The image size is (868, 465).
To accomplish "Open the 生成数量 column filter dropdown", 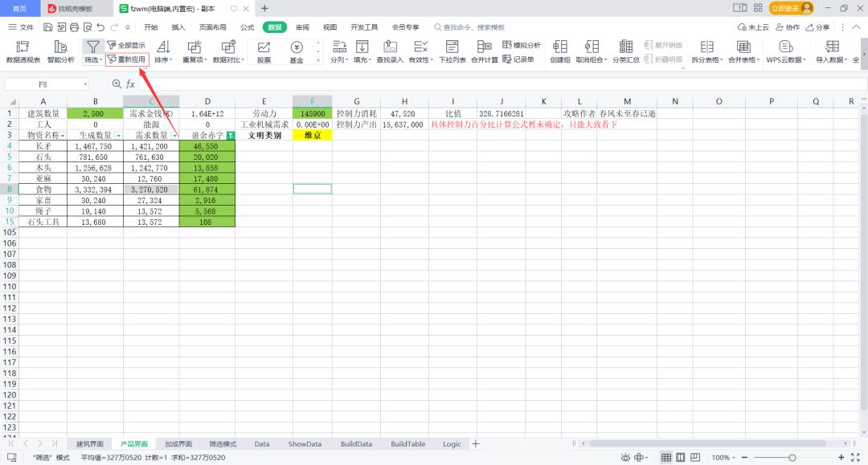I will pos(118,136).
